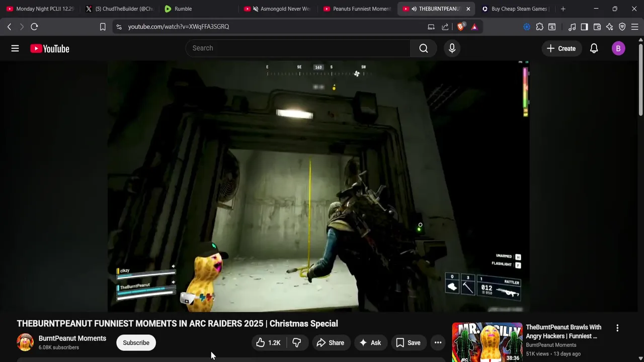Open the recommended video thumbnail with 38:36 duration
This screenshot has height=362, width=644.
487,342
